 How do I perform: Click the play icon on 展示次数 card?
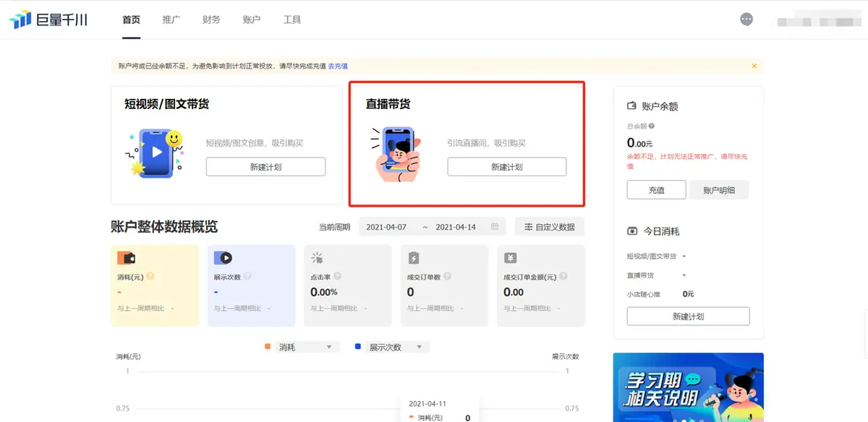[x=223, y=258]
